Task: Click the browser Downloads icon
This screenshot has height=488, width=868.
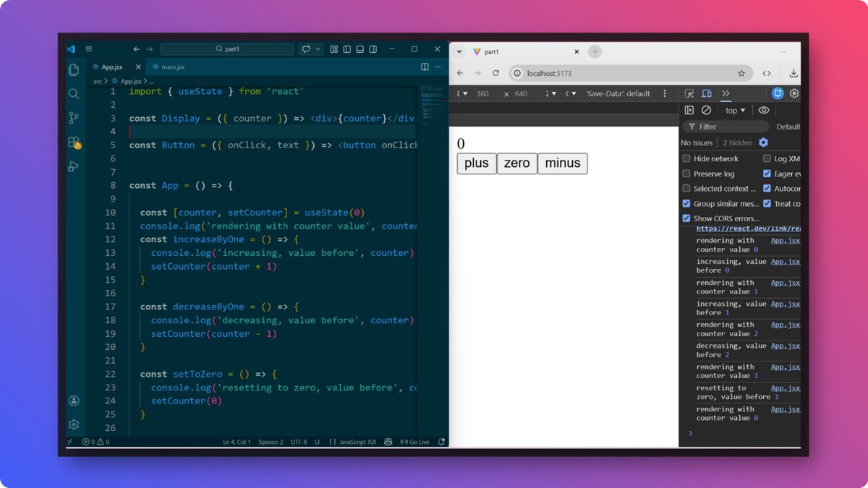Action: click(x=793, y=73)
